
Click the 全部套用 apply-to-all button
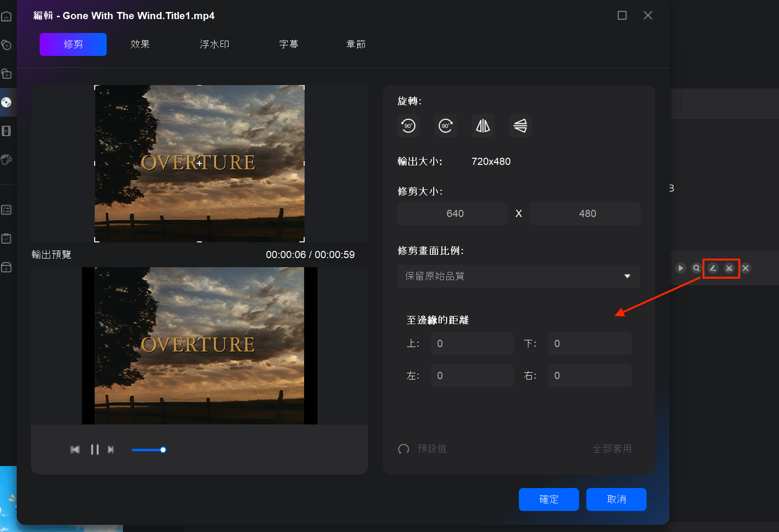[x=612, y=449]
